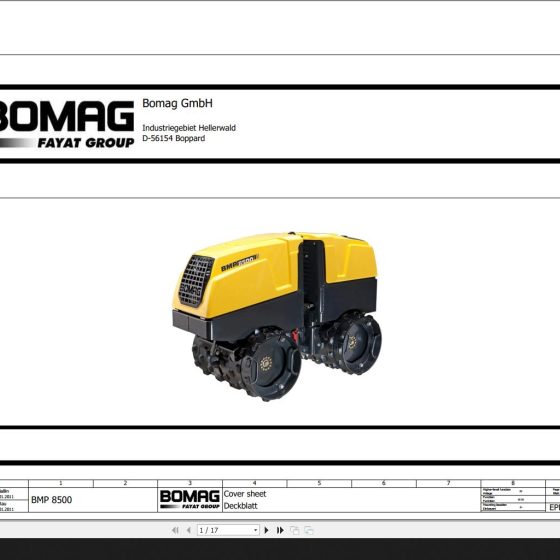Click the next view icon in navigation bar
Image resolution: width=560 pixels, height=560 pixels.
pyautogui.click(x=309, y=530)
